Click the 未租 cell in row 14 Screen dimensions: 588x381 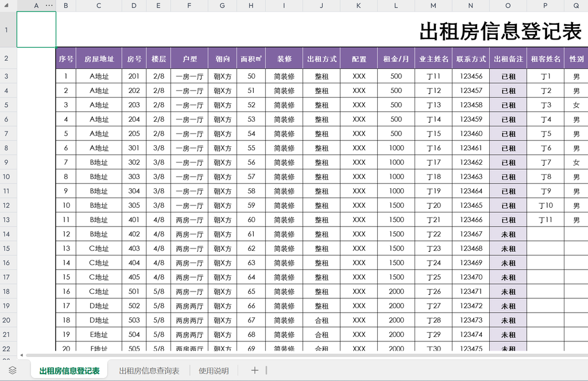pyautogui.click(x=508, y=234)
